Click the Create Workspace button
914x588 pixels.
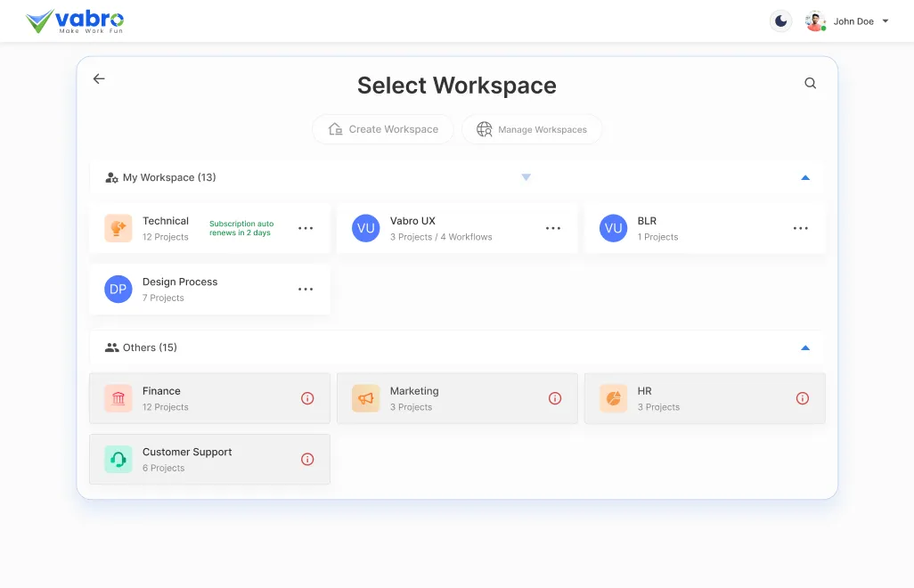[382, 129]
